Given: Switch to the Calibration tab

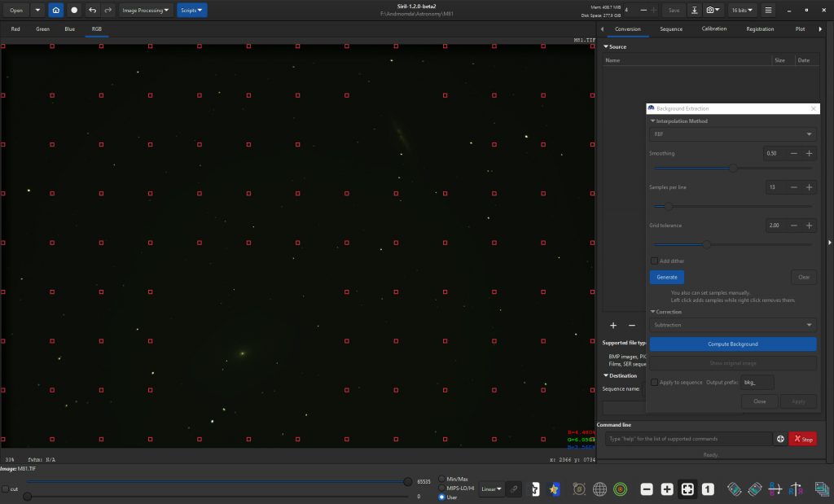Looking at the screenshot, I should pyautogui.click(x=714, y=28).
